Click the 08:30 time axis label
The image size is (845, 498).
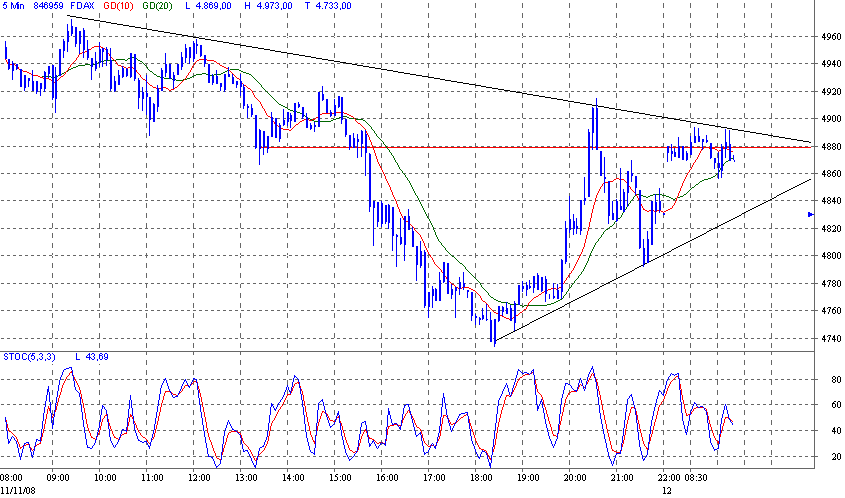pyautogui.click(x=696, y=478)
